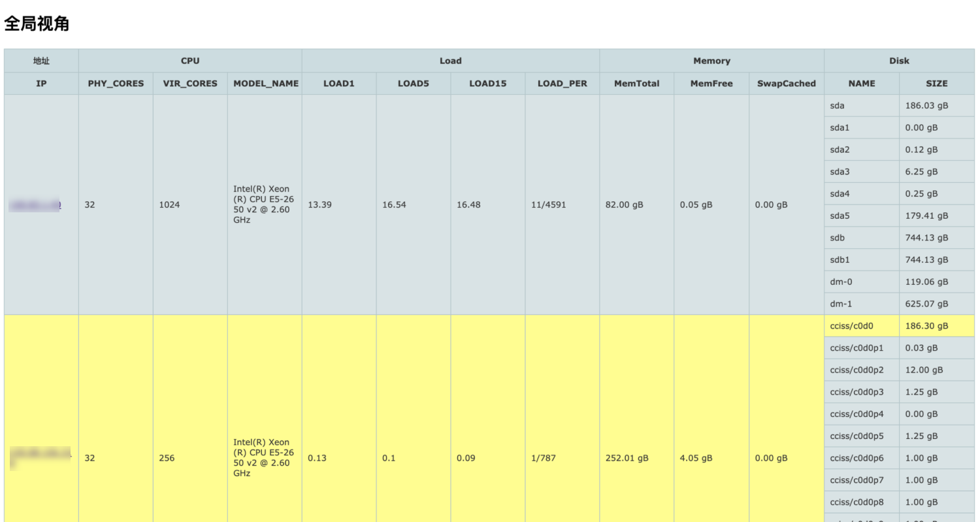
Task: Click the PHY_CORES column header
Action: tap(116, 84)
